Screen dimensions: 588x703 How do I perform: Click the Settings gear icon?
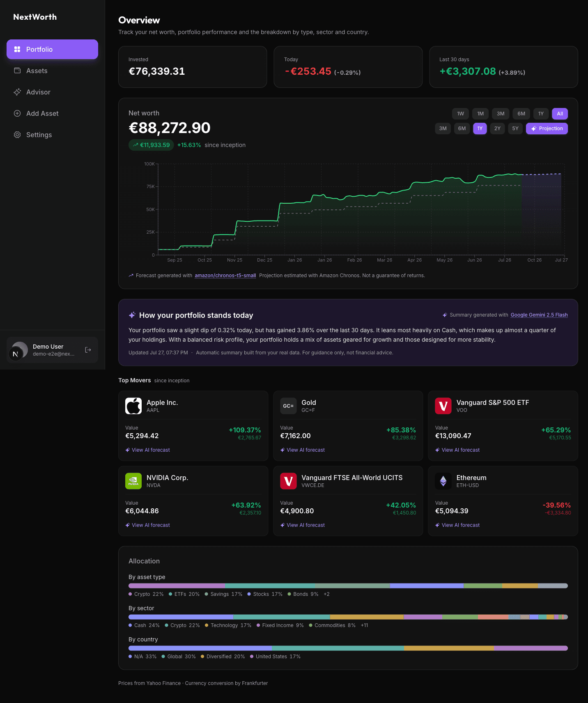tap(17, 135)
